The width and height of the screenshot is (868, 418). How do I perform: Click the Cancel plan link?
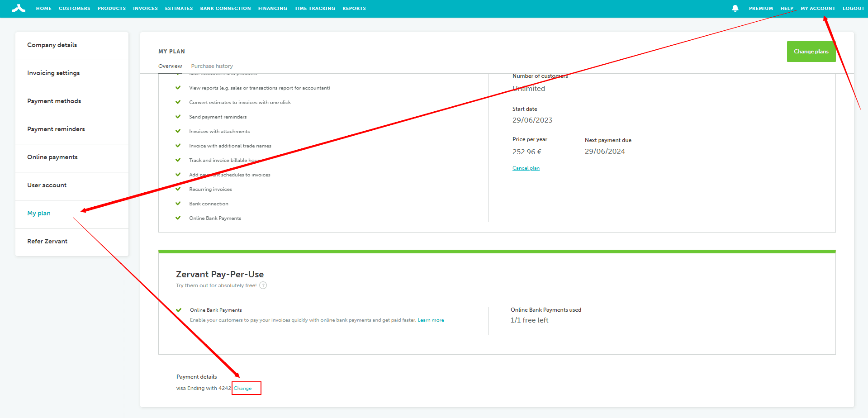coord(526,168)
